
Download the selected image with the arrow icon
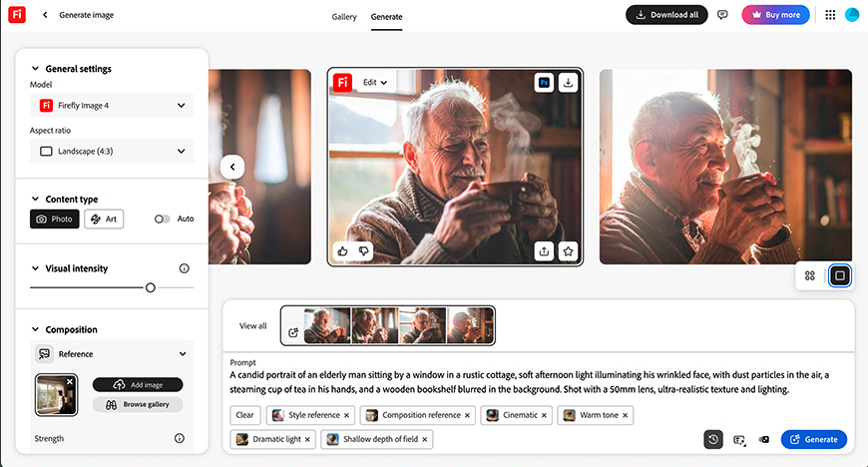(x=568, y=83)
